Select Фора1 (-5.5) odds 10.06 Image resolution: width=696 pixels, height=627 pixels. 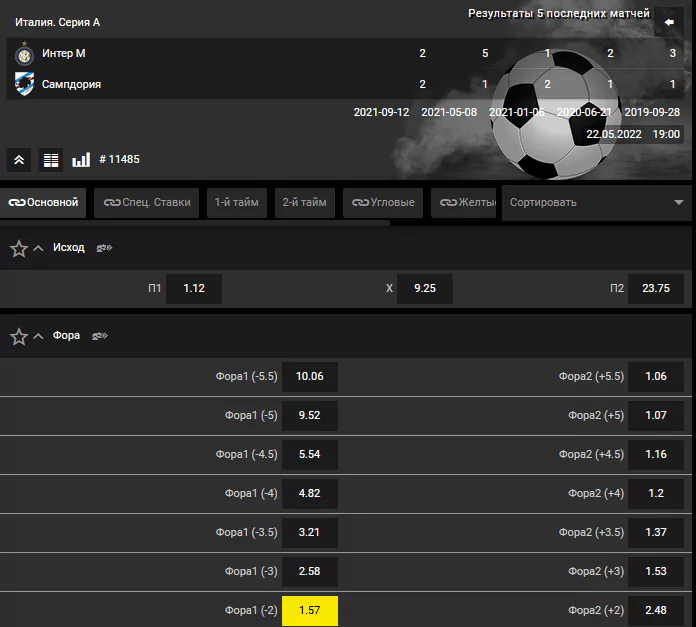click(x=310, y=376)
